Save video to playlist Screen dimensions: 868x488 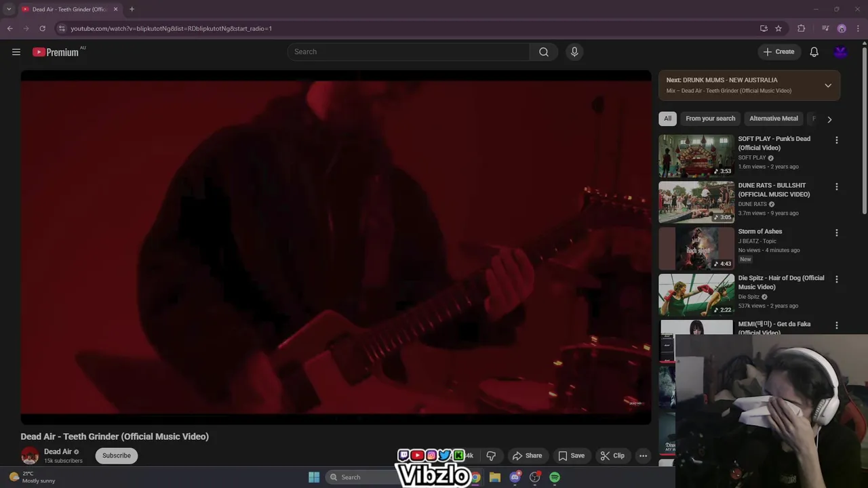[571, 455]
